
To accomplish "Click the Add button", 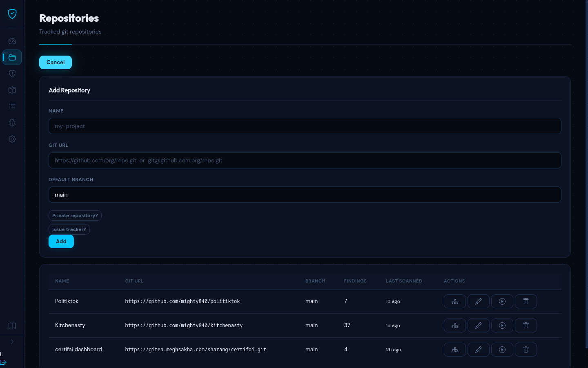I will (61, 242).
